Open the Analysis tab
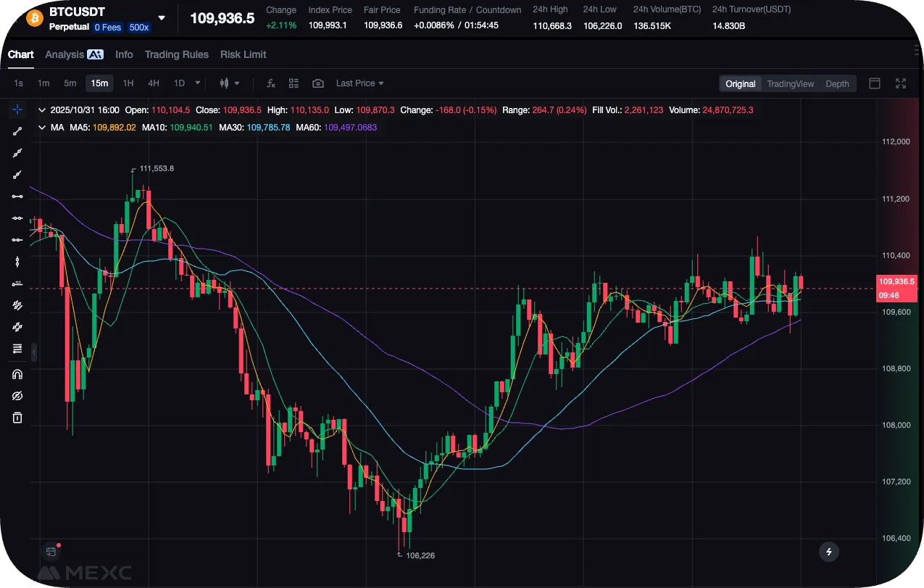Screen dimensions: 924x588 pyautogui.click(x=64, y=54)
